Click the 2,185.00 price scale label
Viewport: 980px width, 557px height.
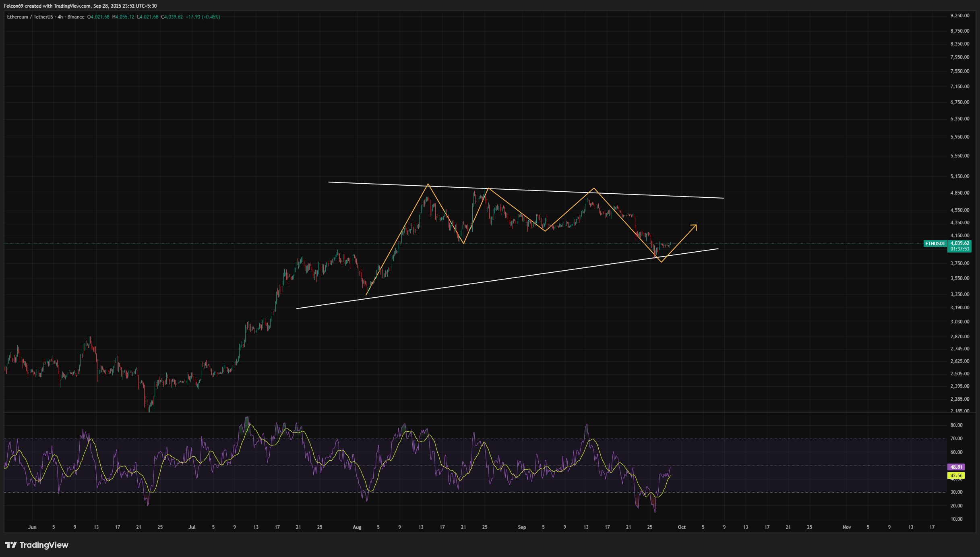tap(959, 411)
